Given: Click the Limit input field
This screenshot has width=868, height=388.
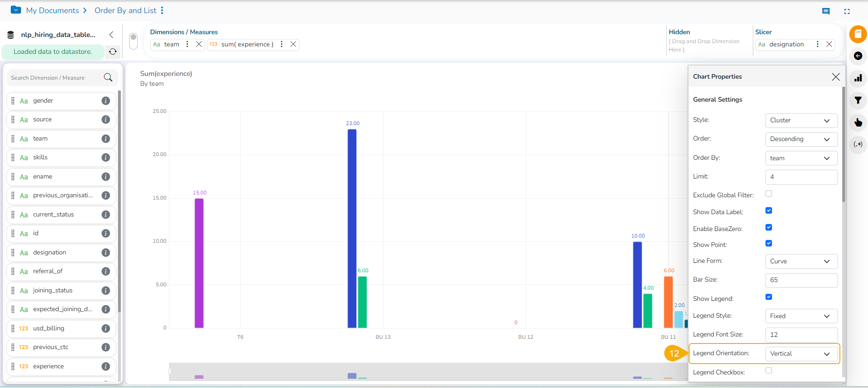Looking at the screenshot, I should pos(802,177).
